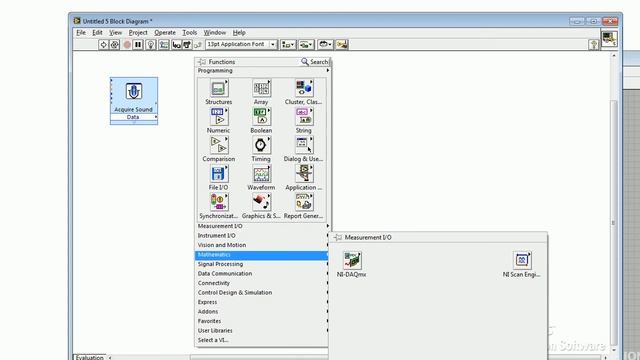Open the Window menu
The image size is (640, 360).
pos(215,32)
